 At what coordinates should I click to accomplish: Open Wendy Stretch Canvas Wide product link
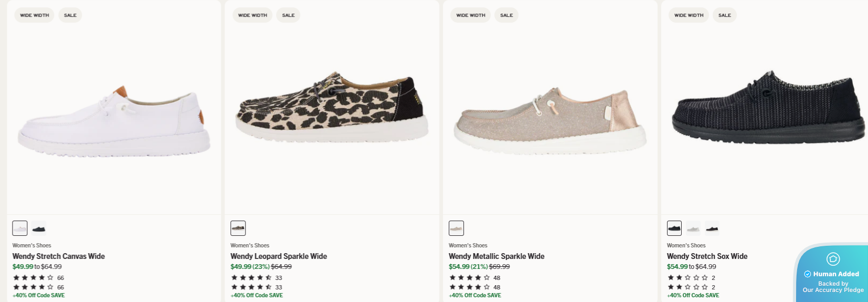[59, 256]
